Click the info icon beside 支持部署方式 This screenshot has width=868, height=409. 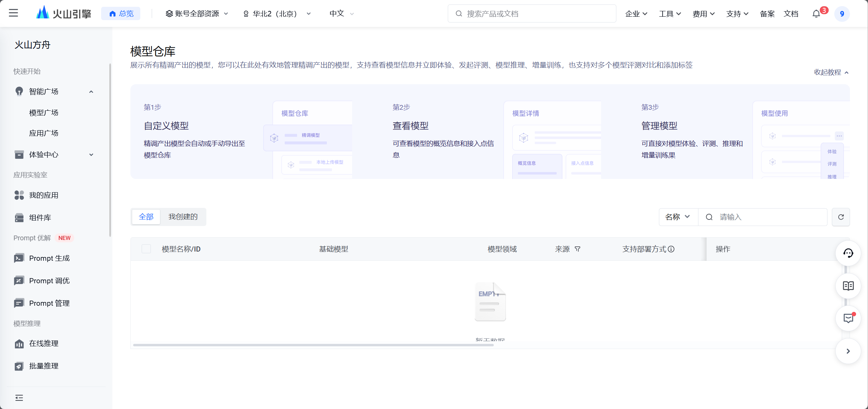[x=671, y=249]
